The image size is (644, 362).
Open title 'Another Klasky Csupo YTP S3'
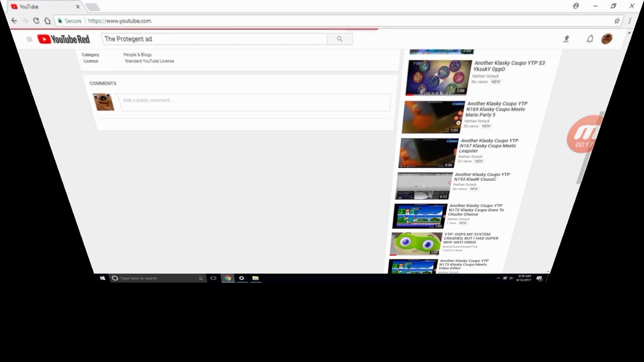tap(509, 66)
